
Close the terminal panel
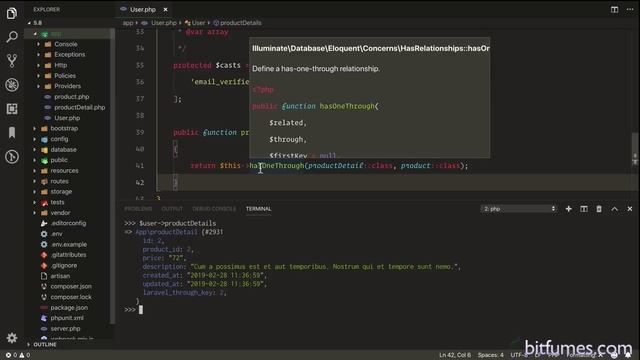tap(630, 209)
